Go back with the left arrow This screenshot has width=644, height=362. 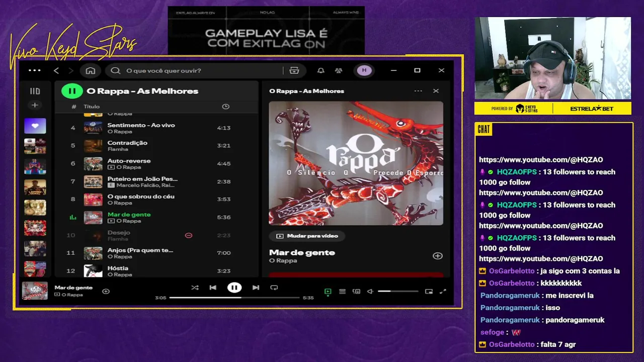[56, 70]
